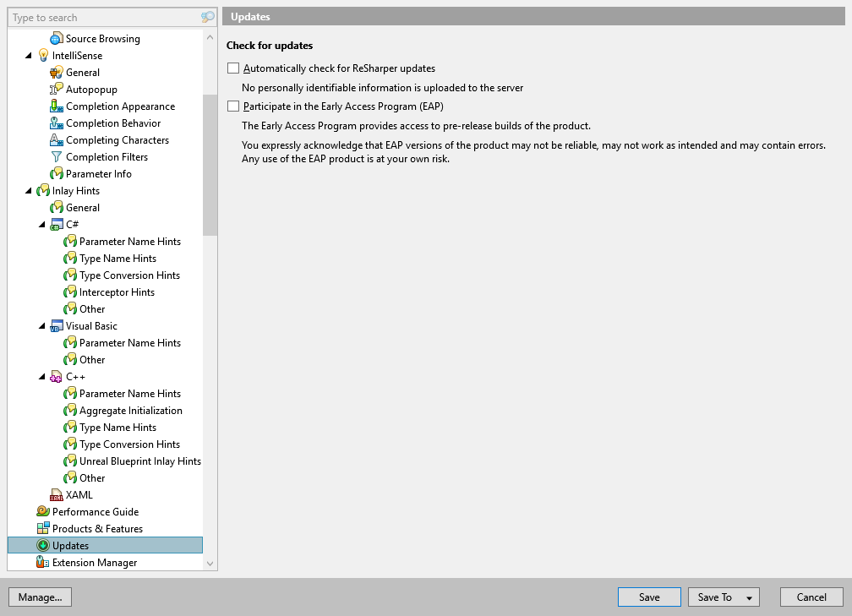Click the Performance Guide snail icon

pyautogui.click(x=43, y=512)
